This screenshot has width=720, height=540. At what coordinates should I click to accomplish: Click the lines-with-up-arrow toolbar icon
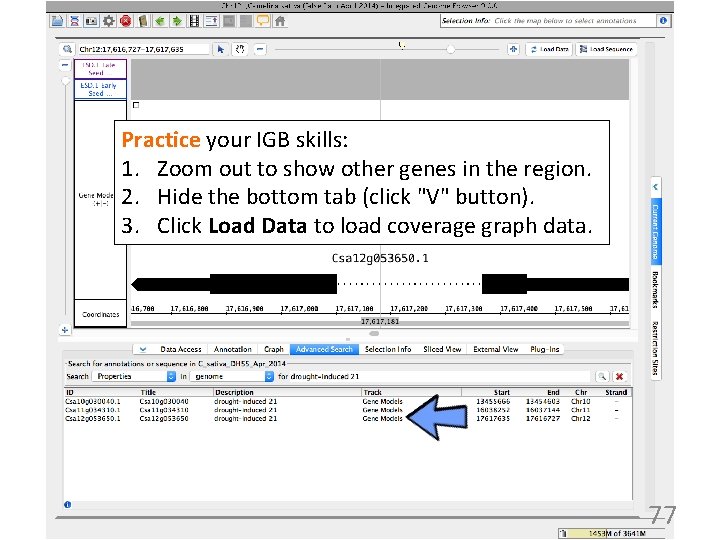[x=211, y=21]
